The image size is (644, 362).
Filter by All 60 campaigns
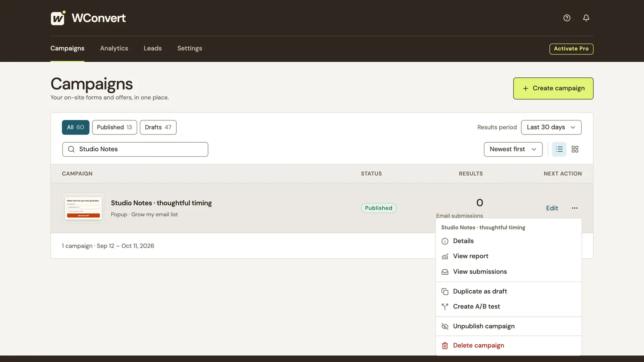(x=76, y=127)
